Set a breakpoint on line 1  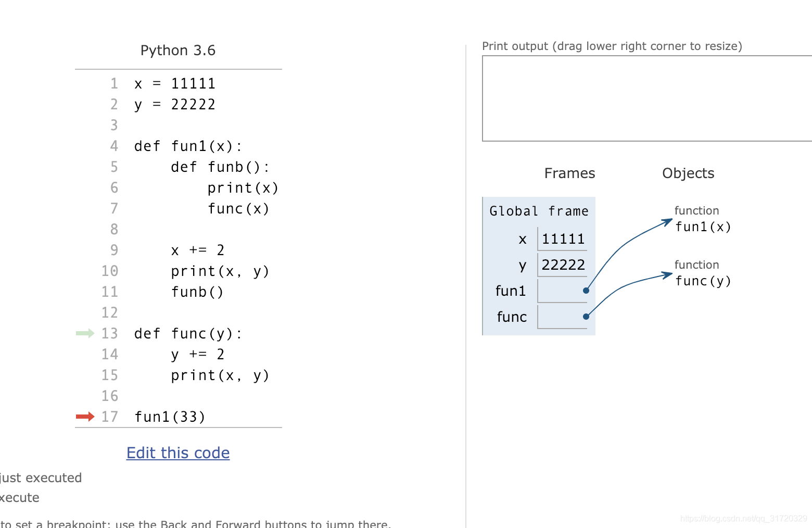click(113, 83)
